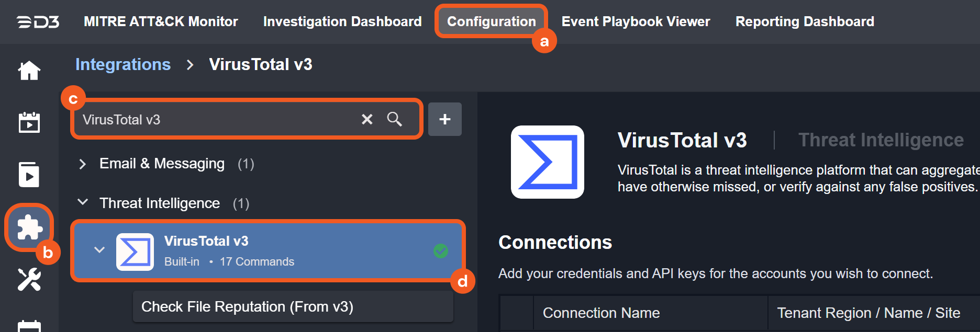Viewport: 980px width, 332px height.
Task: Add a new integration with the plus button
Action: [444, 120]
